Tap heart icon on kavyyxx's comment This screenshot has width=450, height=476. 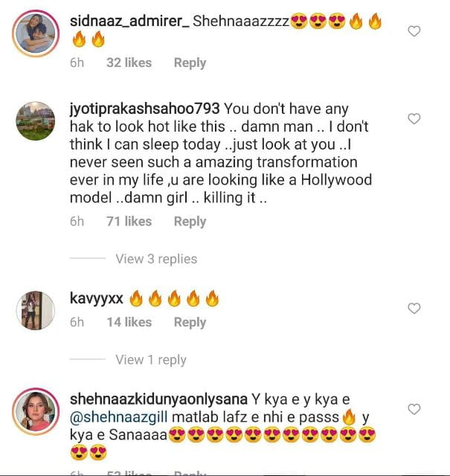pyautogui.click(x=414, y=308)
